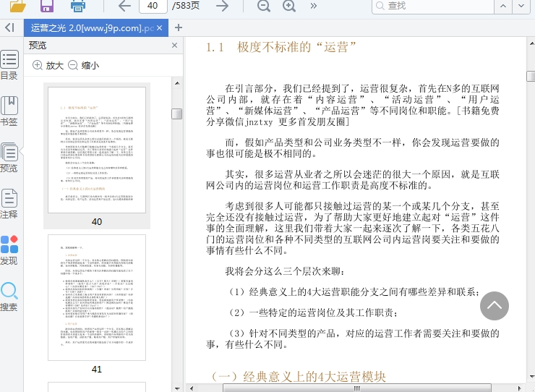
Task: Click the print icon in toolbar
Action: point(78,7)
